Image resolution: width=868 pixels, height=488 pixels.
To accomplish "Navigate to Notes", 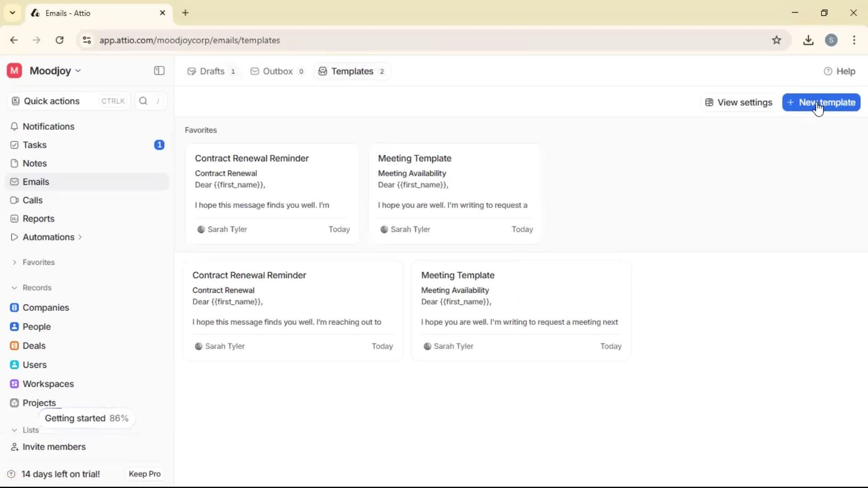I will tap(34, 163).
